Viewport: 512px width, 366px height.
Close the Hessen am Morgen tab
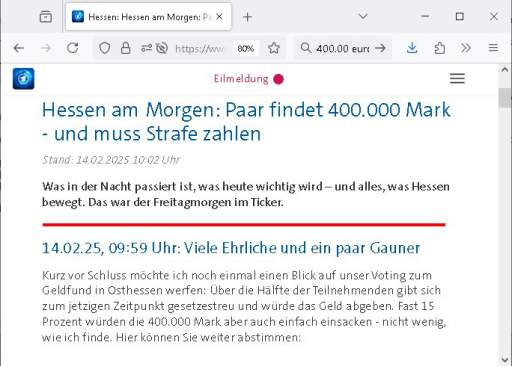pos(219,17)
